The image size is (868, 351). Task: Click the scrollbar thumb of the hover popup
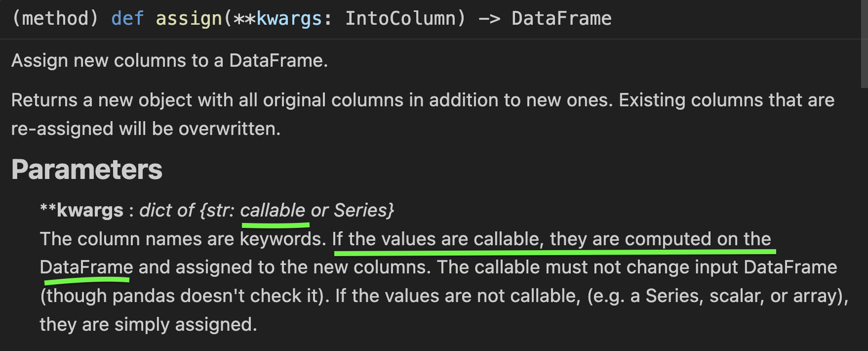[864, 44]
